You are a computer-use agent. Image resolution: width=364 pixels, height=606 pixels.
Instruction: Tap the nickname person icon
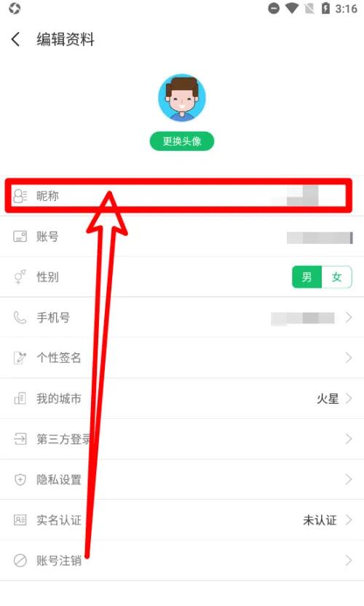pyautogui.click(x=20, y=196)
